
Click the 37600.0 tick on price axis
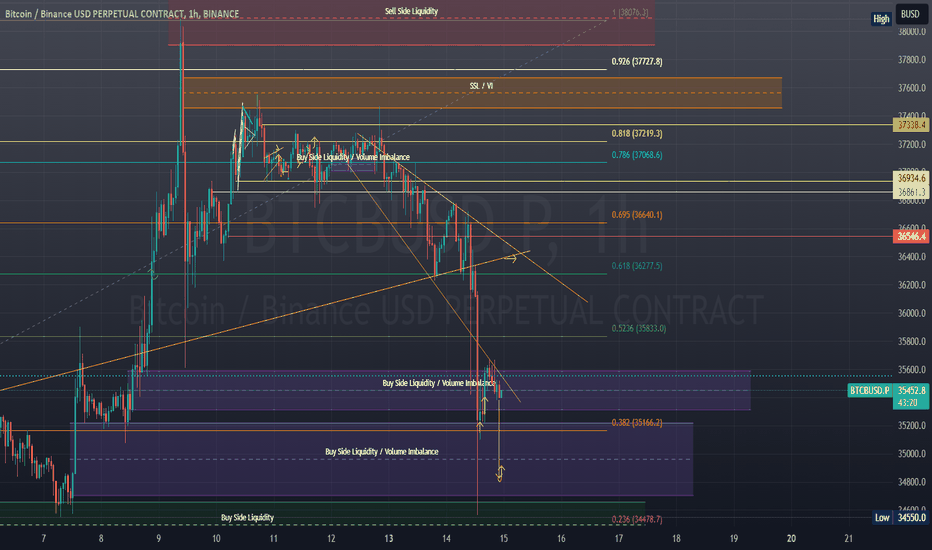click(x=912, y=88)
